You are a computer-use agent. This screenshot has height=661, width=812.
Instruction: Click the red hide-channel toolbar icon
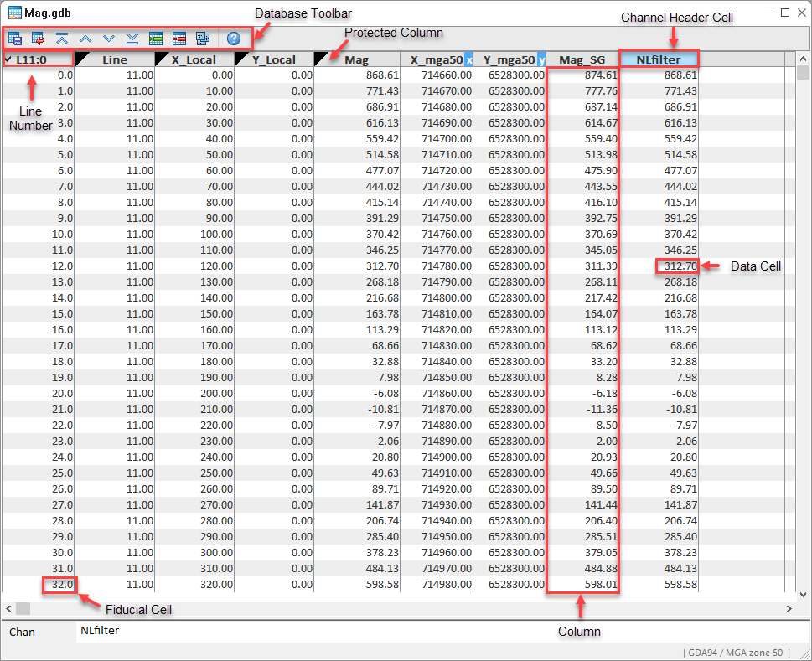(x=178, y=38)
